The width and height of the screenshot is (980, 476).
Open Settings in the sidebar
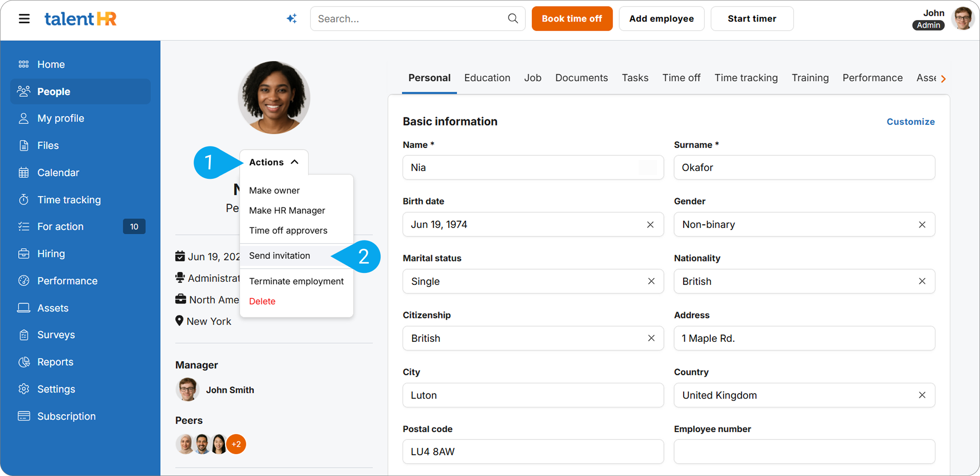56,389
